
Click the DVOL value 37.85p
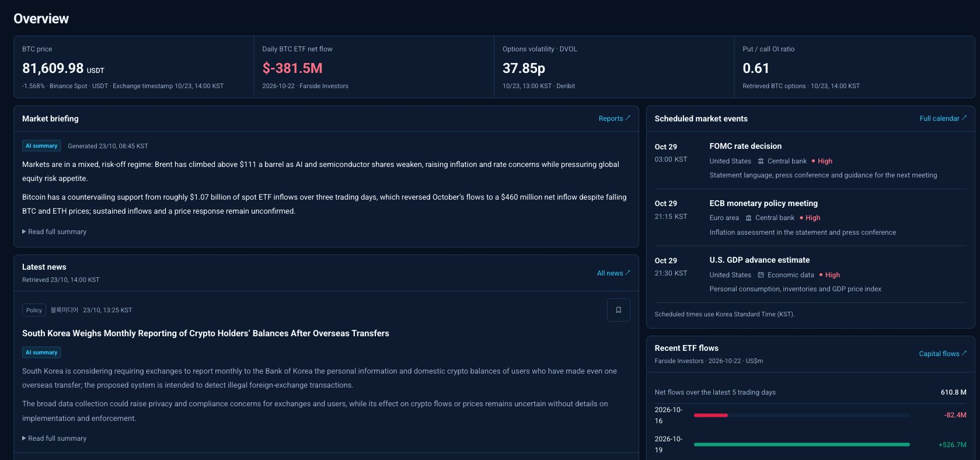point(524,68)
